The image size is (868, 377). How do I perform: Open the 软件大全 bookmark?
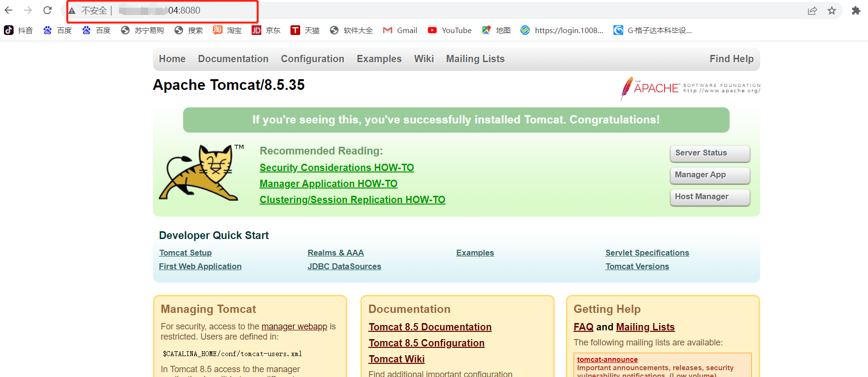(x=351, y=30)
